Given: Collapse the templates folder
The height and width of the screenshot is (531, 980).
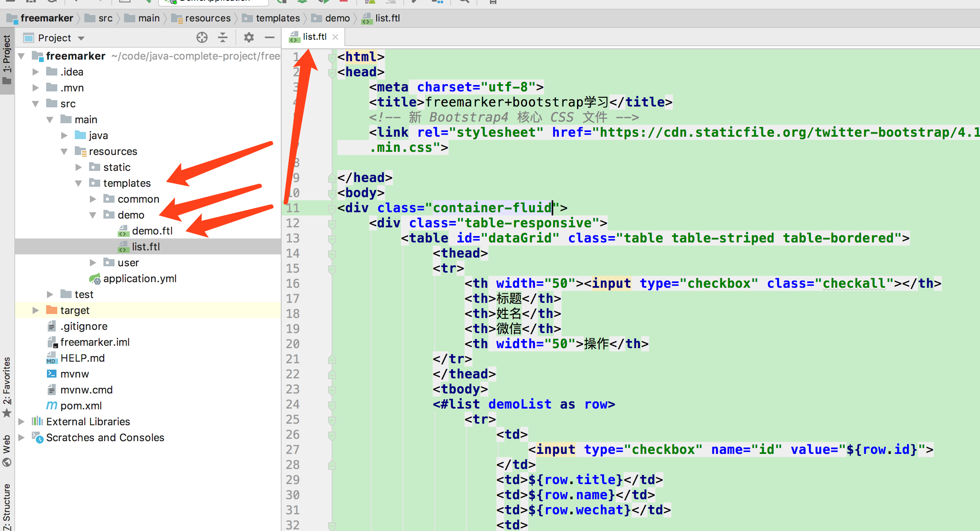Looking at the screenshot, I should (78, 183).
